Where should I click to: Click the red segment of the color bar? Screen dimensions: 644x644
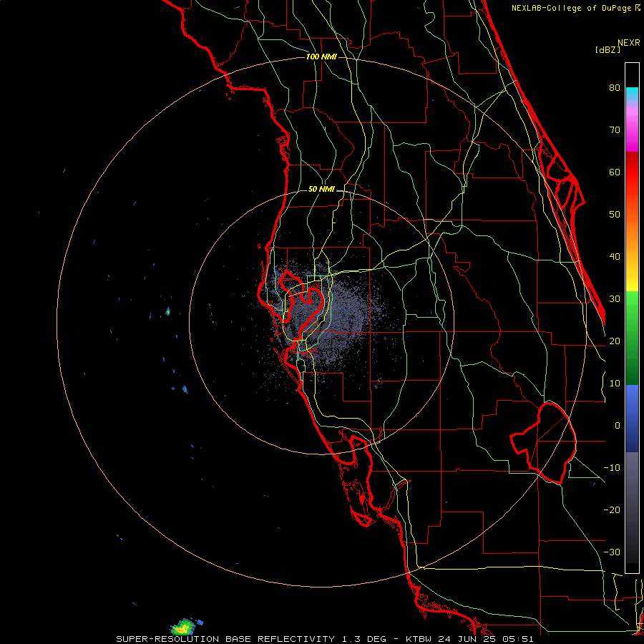tap(632, 173)
